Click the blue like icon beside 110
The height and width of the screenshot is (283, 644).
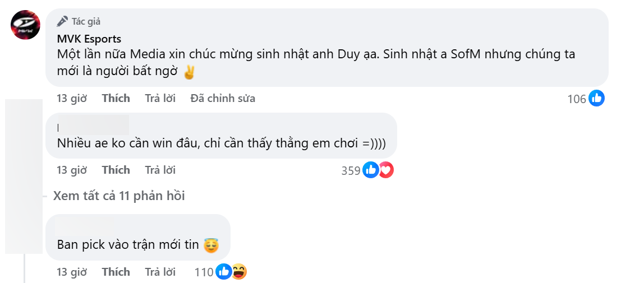tap(223, 272)
